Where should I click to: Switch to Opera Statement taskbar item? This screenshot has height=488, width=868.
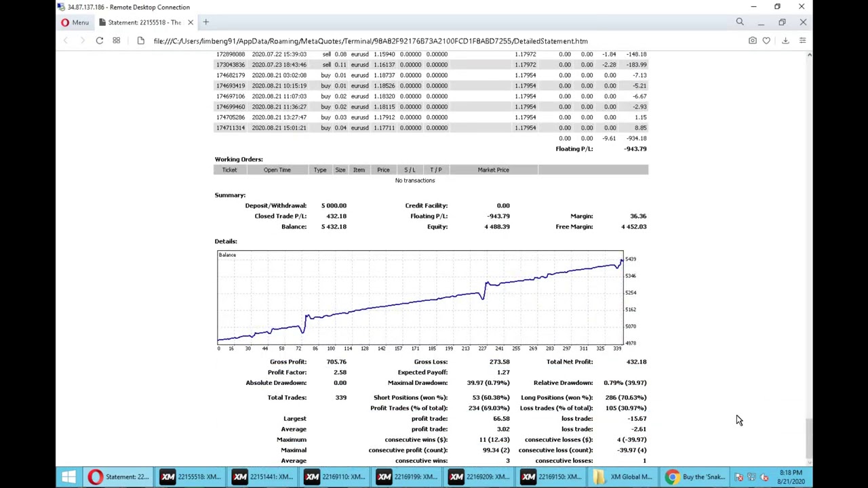[119, 477]
